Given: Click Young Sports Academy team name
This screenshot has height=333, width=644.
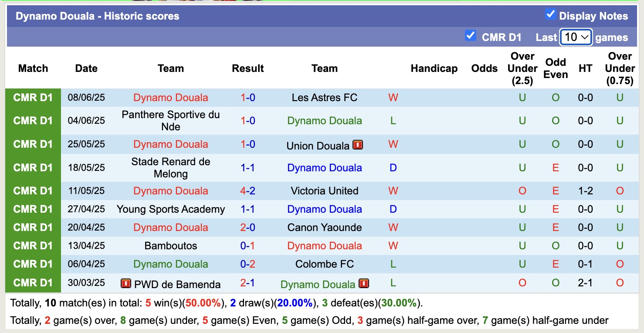Looking at the screenshot, I should click(x=170, y=209).
